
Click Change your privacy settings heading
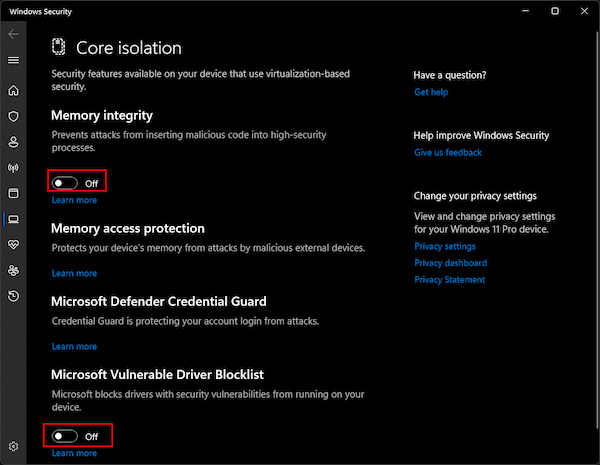tap(475, 196)
